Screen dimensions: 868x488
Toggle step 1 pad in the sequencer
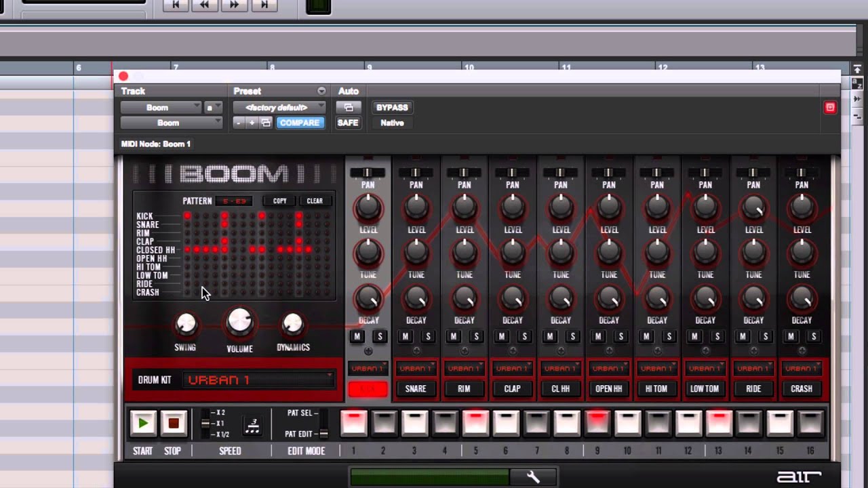click(x=354, y=423)
